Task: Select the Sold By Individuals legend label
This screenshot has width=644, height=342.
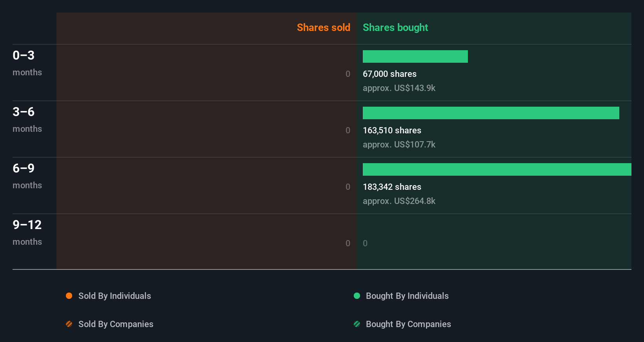Action: (x=115, y=296)
